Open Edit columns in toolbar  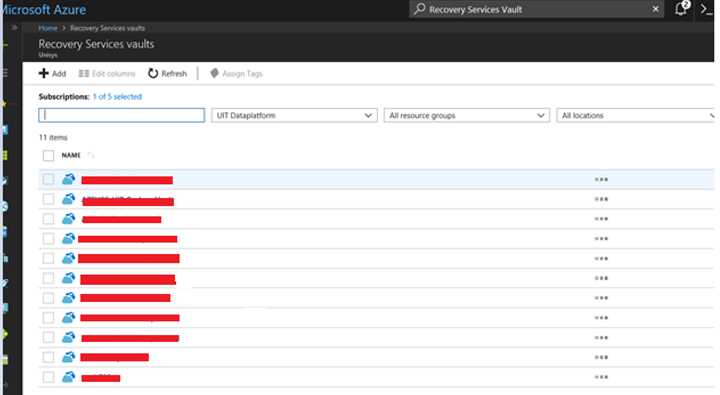(x=107, y=73)
